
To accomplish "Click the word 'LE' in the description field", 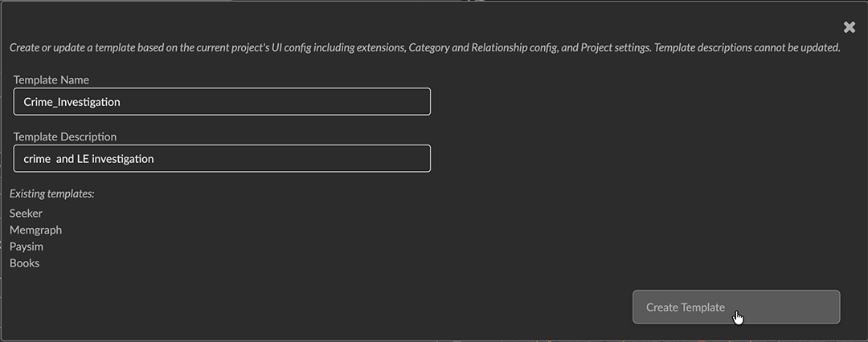I will click(83, 159).
